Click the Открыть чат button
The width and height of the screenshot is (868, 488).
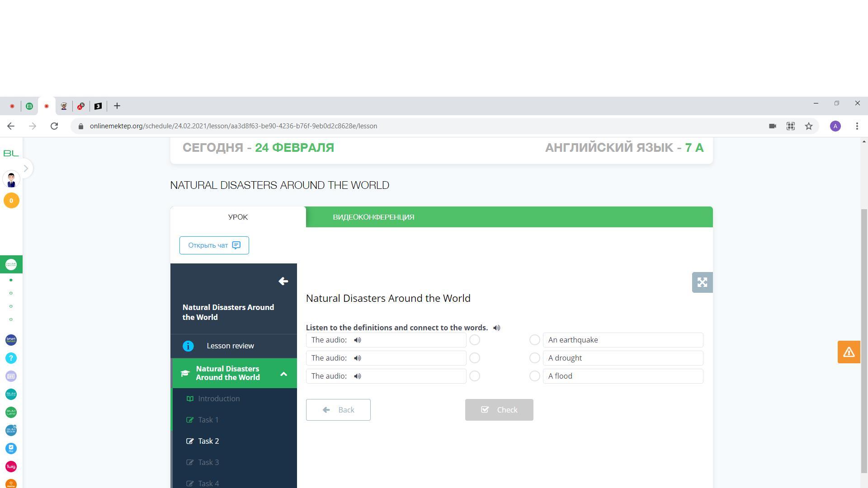pos(214,245)
